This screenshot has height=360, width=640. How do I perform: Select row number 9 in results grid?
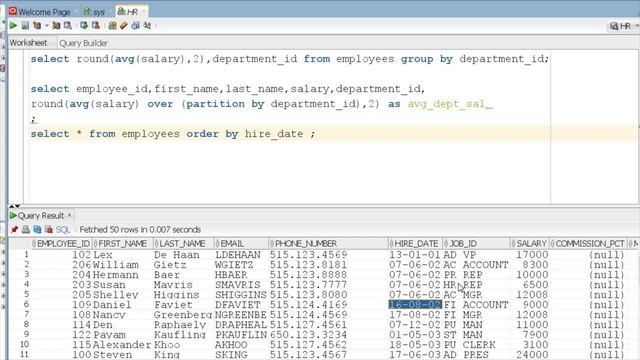26,335
